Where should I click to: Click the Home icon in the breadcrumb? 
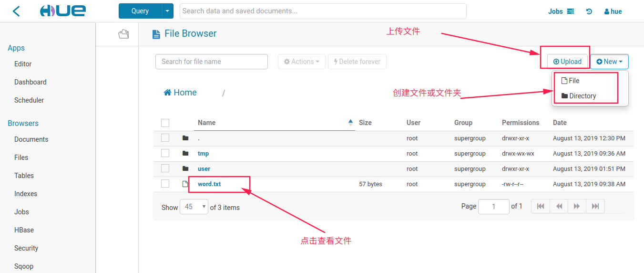coord(168,93)
